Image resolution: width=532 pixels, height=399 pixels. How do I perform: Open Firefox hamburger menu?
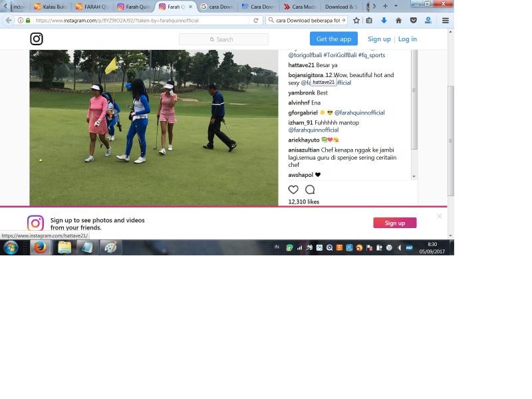[x=446, y=21]
